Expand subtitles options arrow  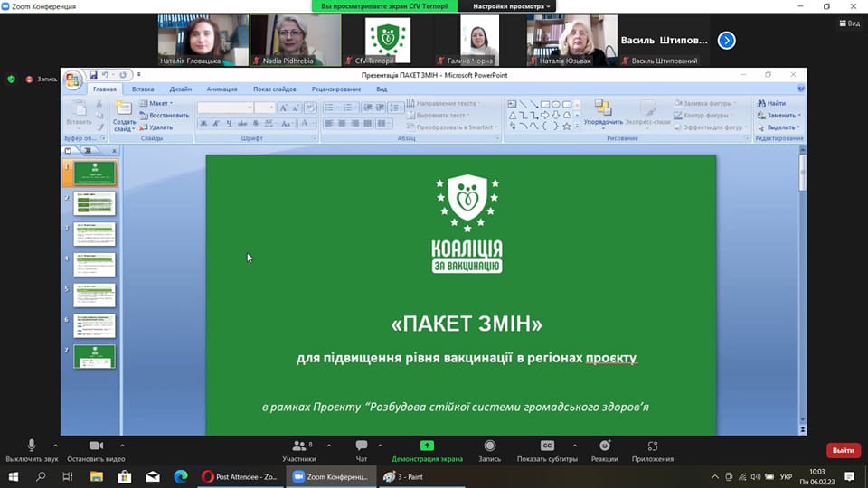575,445
